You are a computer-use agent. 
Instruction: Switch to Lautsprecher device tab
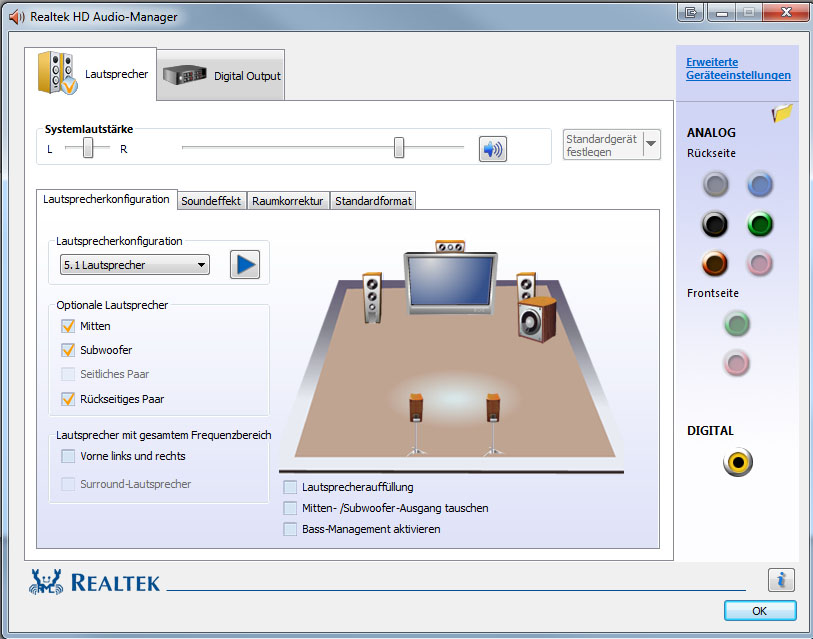point(91,74)
